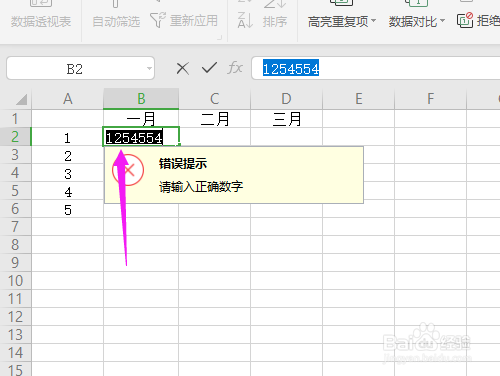Click cell A5 containing 4
500x376 pixels.
(x=68, y=191)
